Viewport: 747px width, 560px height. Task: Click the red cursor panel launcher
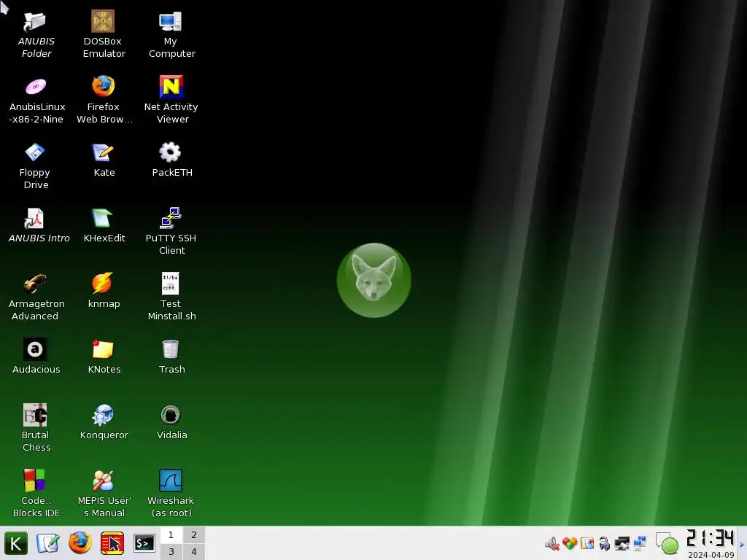click(112, 543)
